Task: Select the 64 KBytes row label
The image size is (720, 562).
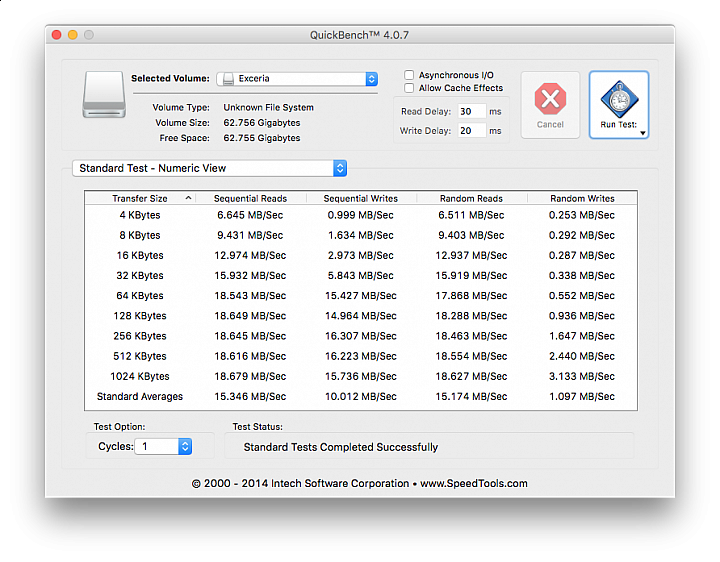Action: (x=140, y=296)
